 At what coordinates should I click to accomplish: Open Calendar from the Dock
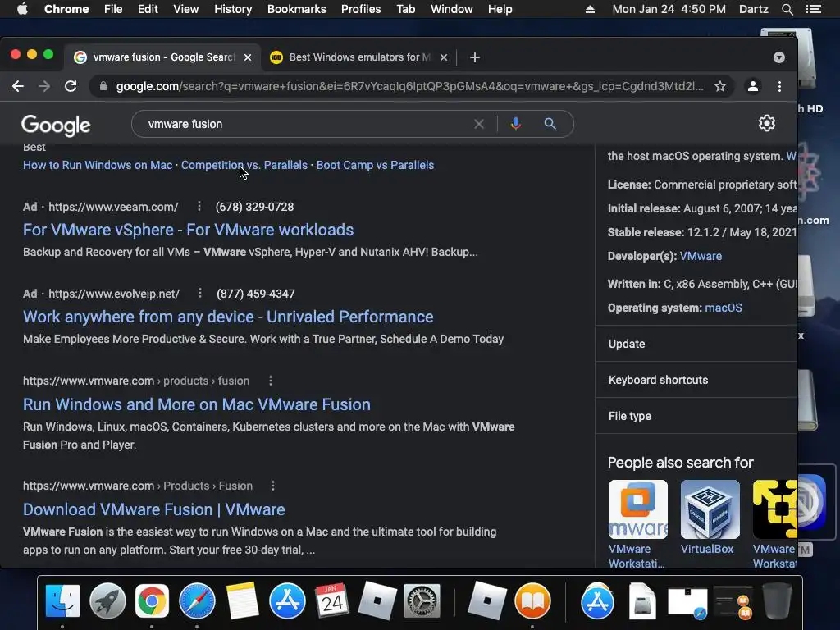(332, 600)
